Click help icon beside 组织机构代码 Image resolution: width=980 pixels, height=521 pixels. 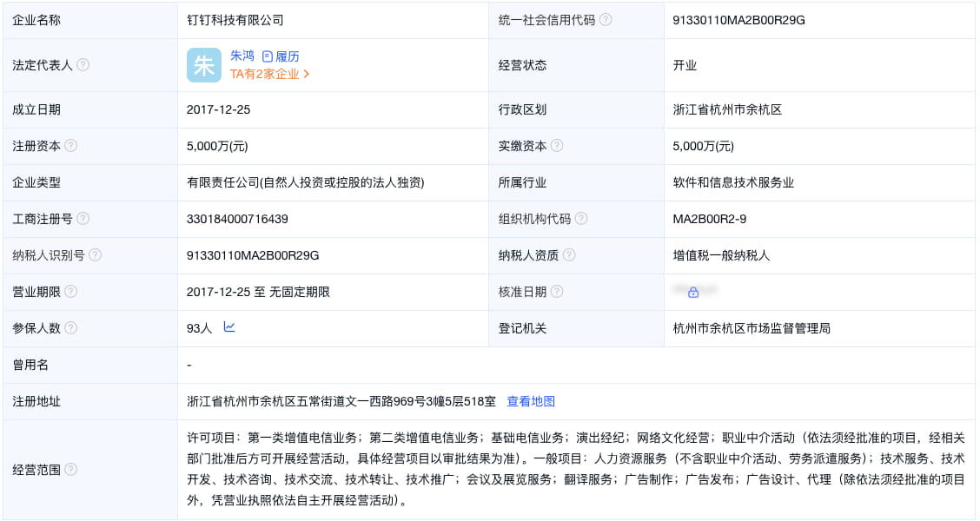580,219
